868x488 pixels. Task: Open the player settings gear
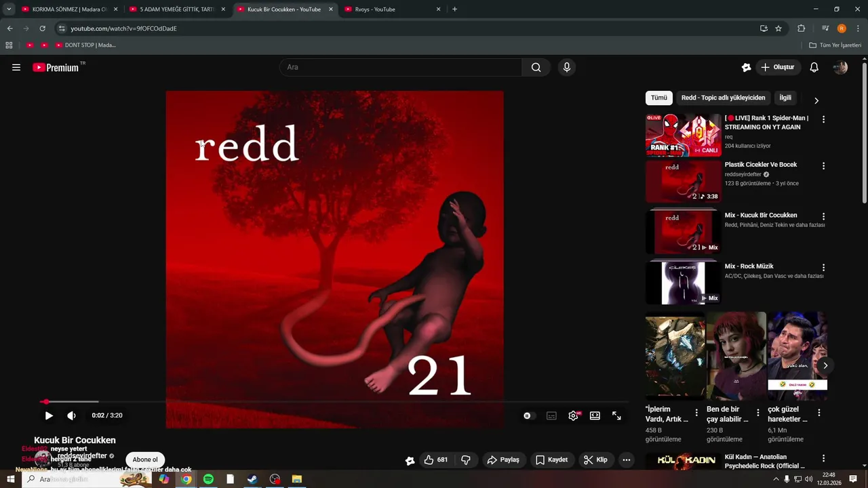point(574,415)
